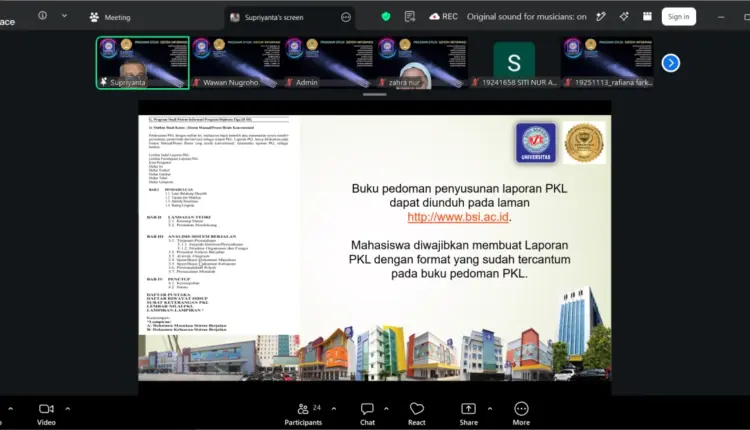Open the More options menu

[x=521, y=414]
